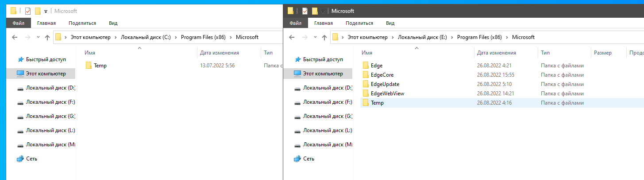644x180 pixels.
Task: Select the Temp folder in the left window
Action: (x=100, y=66)
